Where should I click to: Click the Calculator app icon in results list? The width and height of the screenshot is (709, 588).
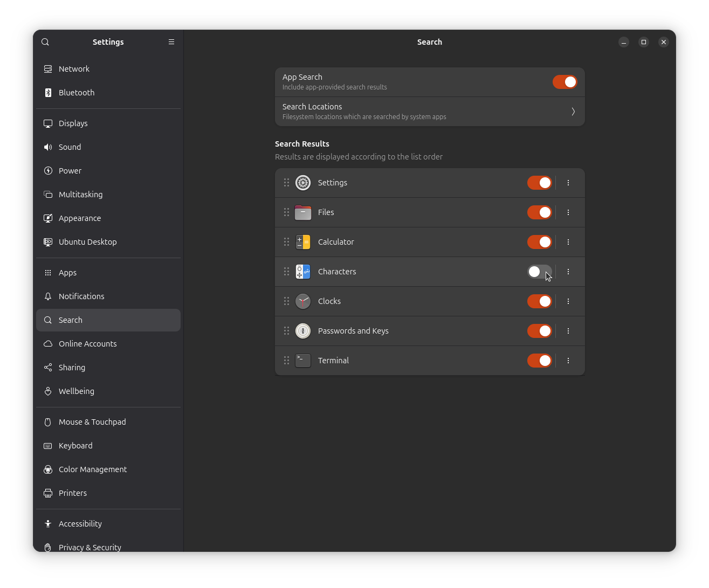pyautogui.click(x=303, y=242)
